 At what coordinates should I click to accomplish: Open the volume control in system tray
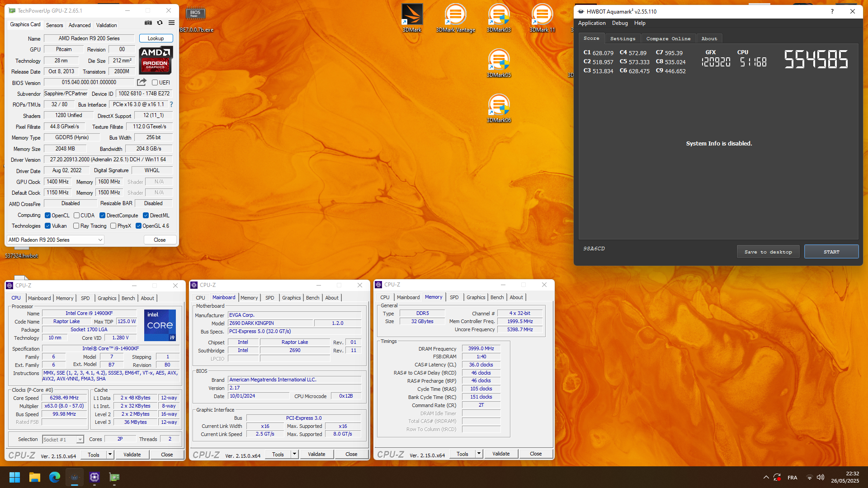click(x=821, y=477)
